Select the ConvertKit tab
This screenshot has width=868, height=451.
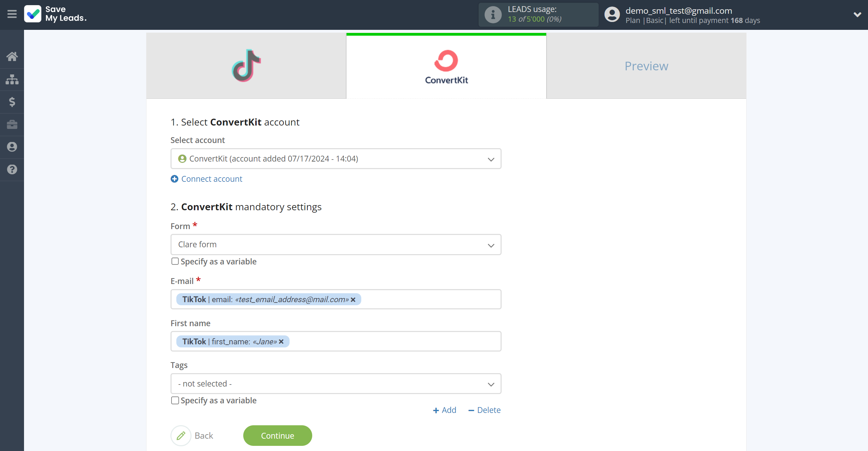pyautogui.click(x=446, y=66)
